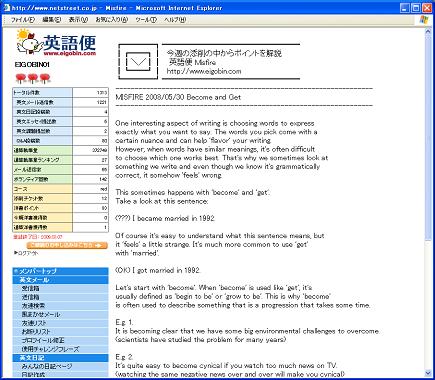Collapse the 英文日記 section header
The width and height of the screenshot is (435, 380).
61,358
